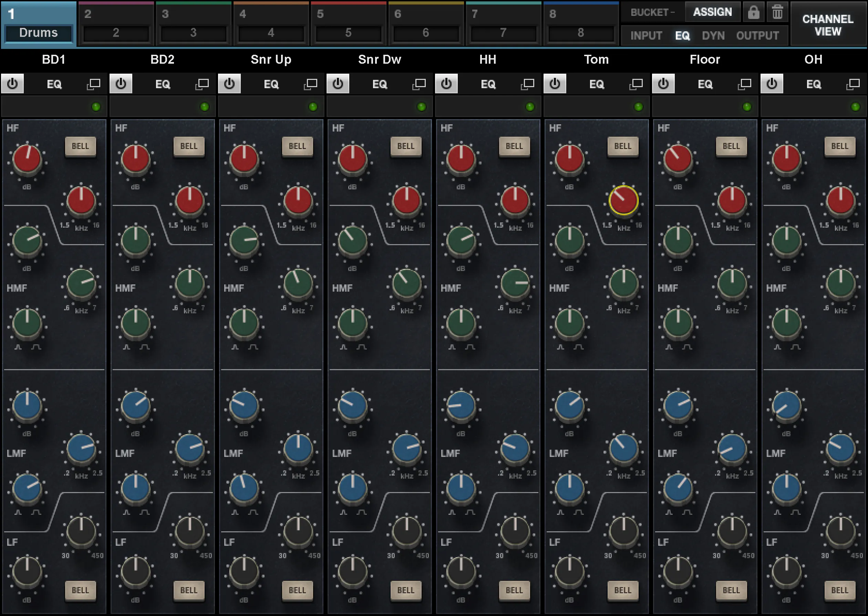This screenshot has height=616, width=868.
Task: Select bucket 3 tab
Action: click(x=194, y=24)
